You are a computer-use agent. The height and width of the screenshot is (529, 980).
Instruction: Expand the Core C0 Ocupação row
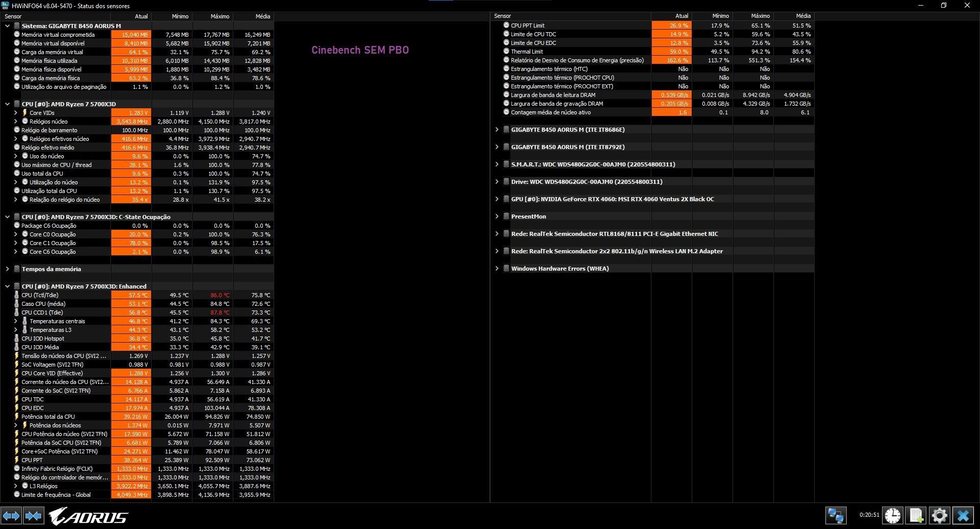(x=15, y=234)
